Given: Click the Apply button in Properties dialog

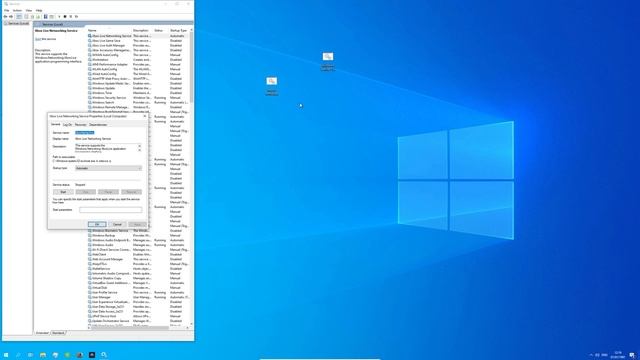Looking at the screenshot, I should point(137,224).
